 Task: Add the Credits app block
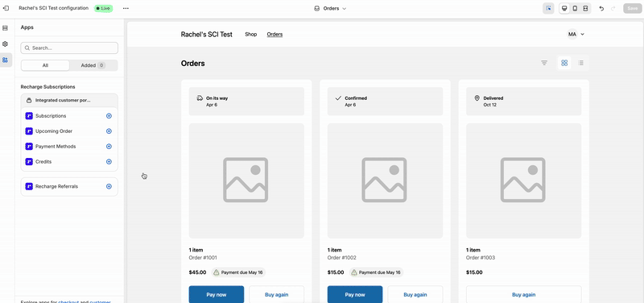[x=109, y=161]
